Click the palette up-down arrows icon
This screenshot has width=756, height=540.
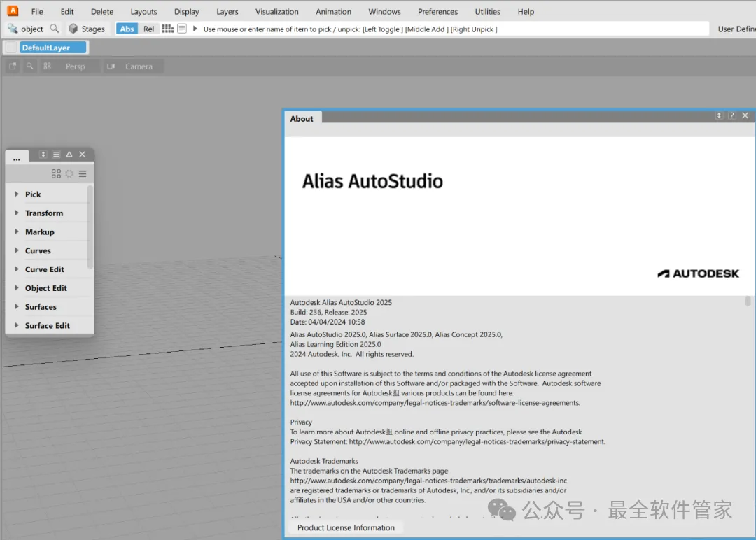pyautogui.click(x=43, y=154)
